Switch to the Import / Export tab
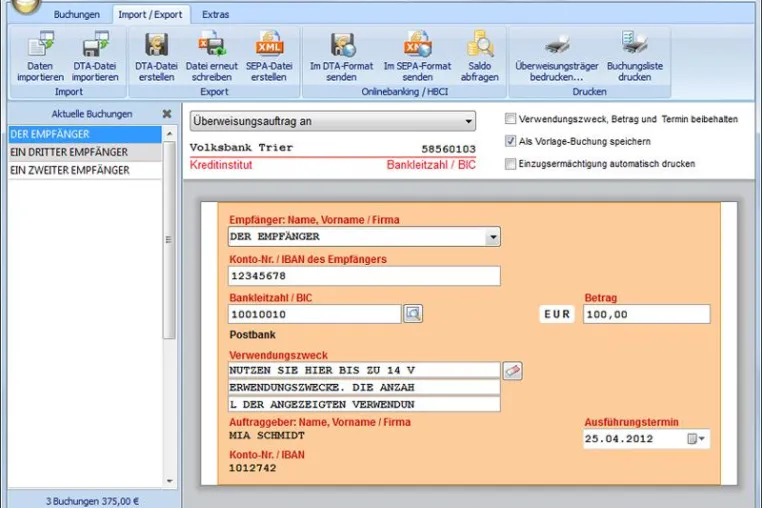The width and height of the screenshot is (762, 508). [150, 15]
